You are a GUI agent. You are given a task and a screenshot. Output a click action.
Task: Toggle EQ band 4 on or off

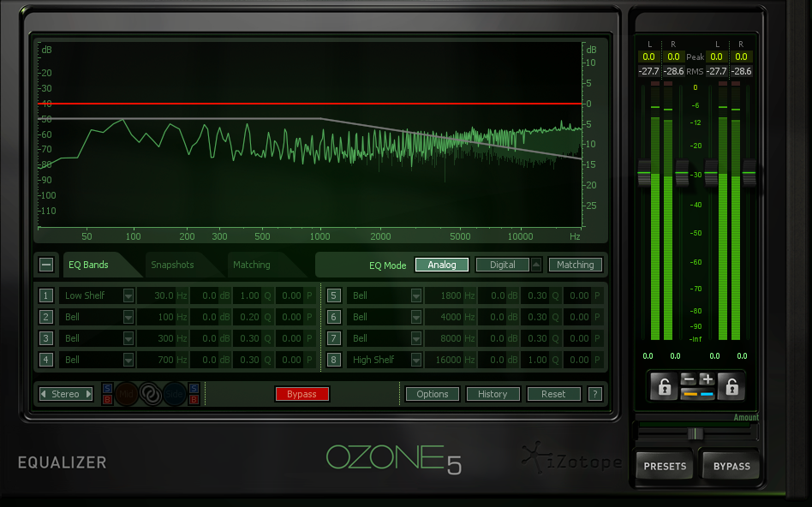click(45, 360)
